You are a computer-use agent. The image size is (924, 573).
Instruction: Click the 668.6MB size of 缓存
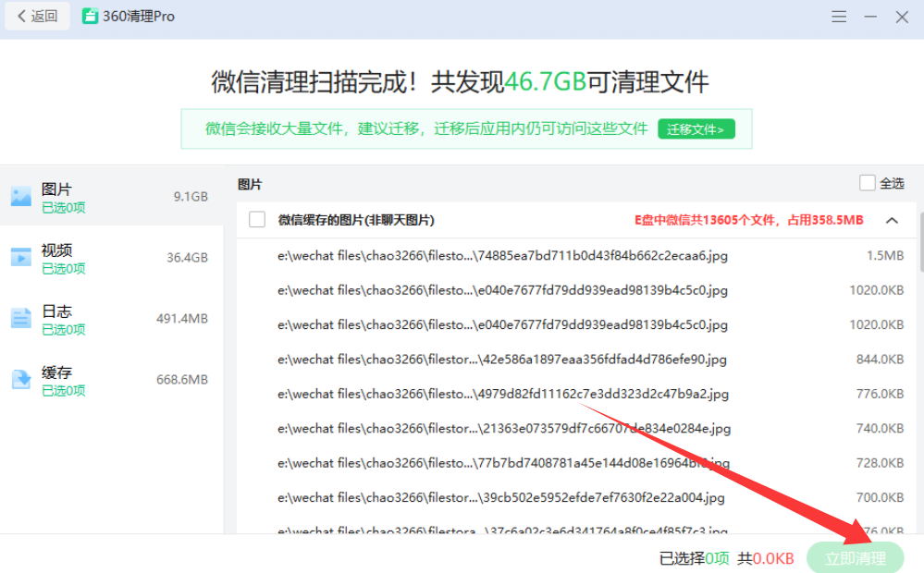tap(182, 380)
